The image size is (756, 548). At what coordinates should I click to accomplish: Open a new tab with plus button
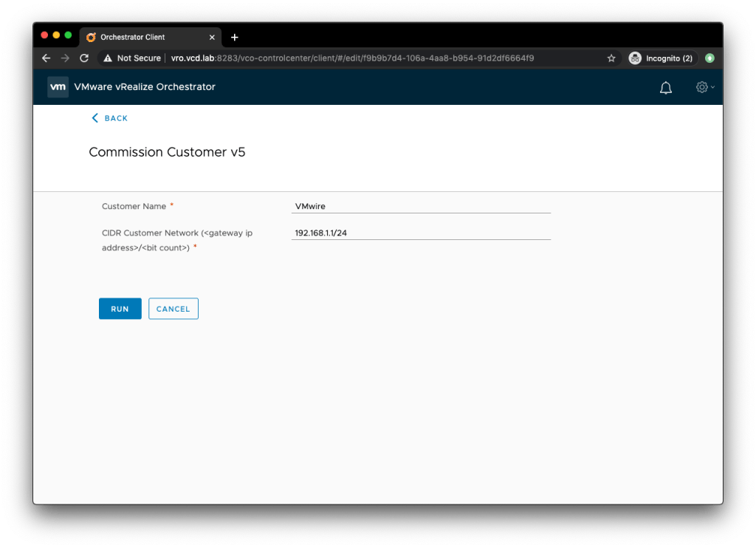235,37
